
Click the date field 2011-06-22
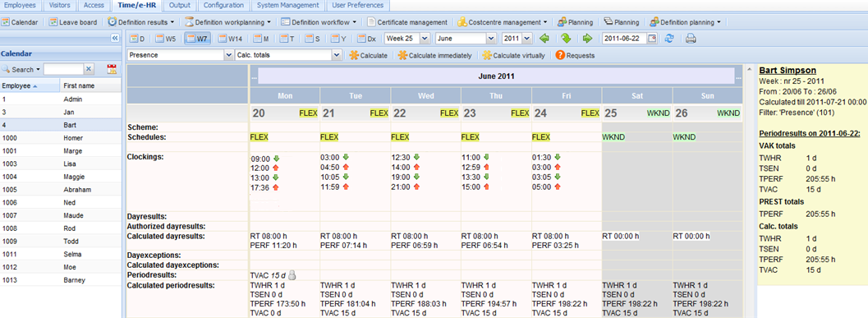[624, 39]
